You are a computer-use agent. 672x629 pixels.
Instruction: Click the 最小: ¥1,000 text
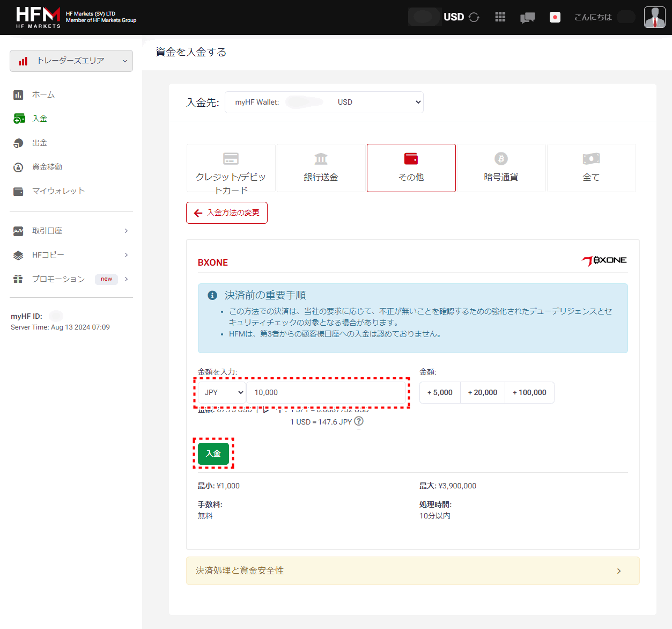[x=219, y=486]
